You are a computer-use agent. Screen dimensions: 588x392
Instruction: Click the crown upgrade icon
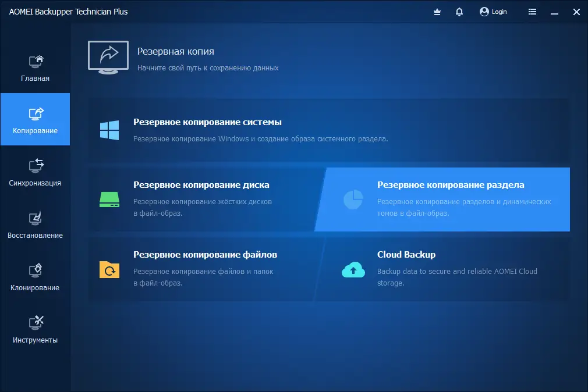click(437, 12)
